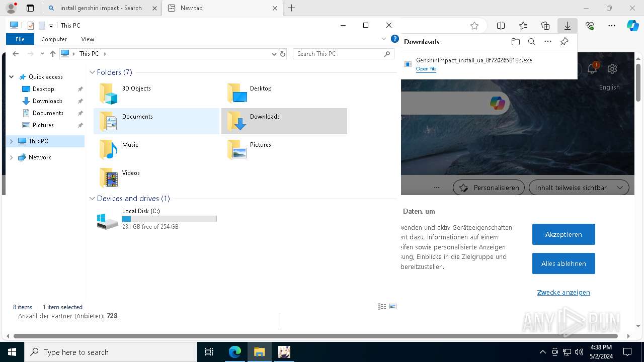Open the Windows Start button

[x=12, y=352]
